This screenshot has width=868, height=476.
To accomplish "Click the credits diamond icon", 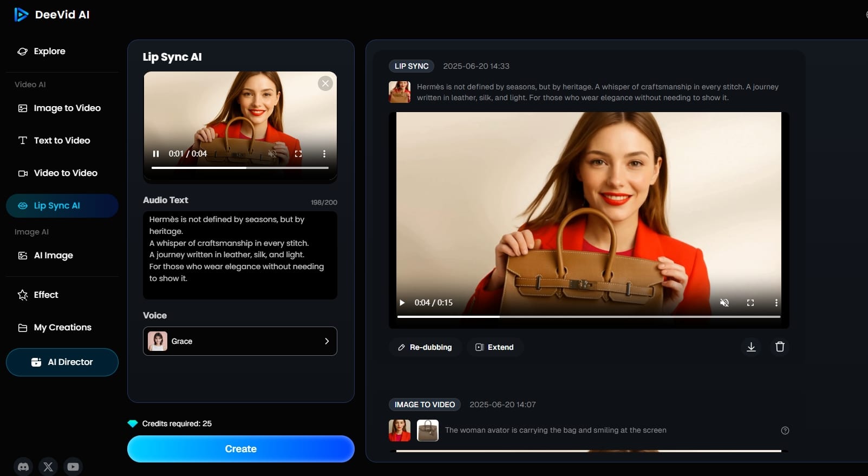I will pos(133,423).
